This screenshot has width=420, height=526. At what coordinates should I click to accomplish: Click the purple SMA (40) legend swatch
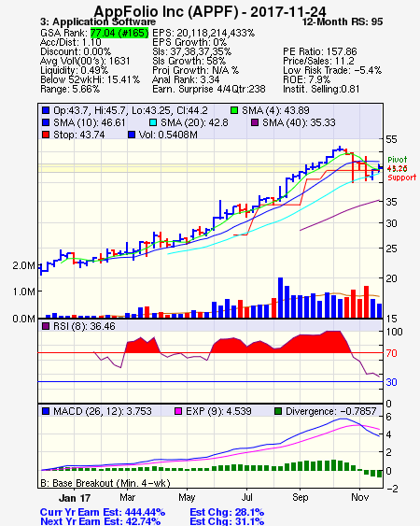(255, 122)
